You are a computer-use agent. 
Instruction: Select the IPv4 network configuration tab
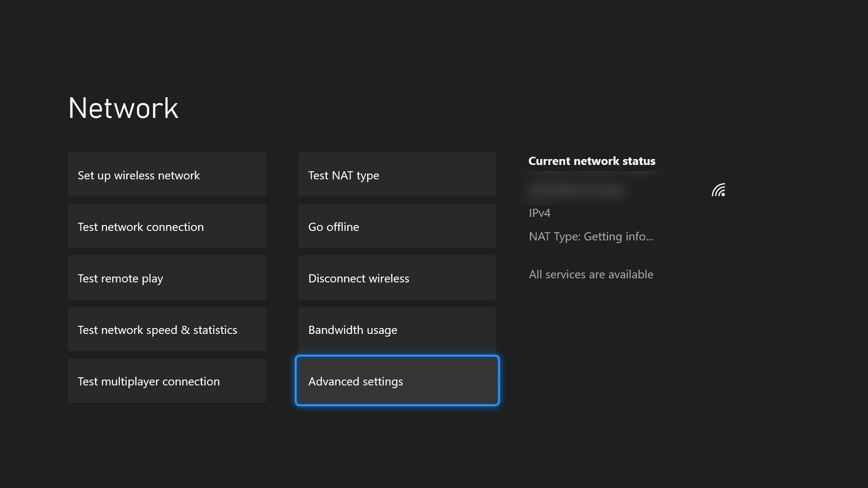coord(539,213)
